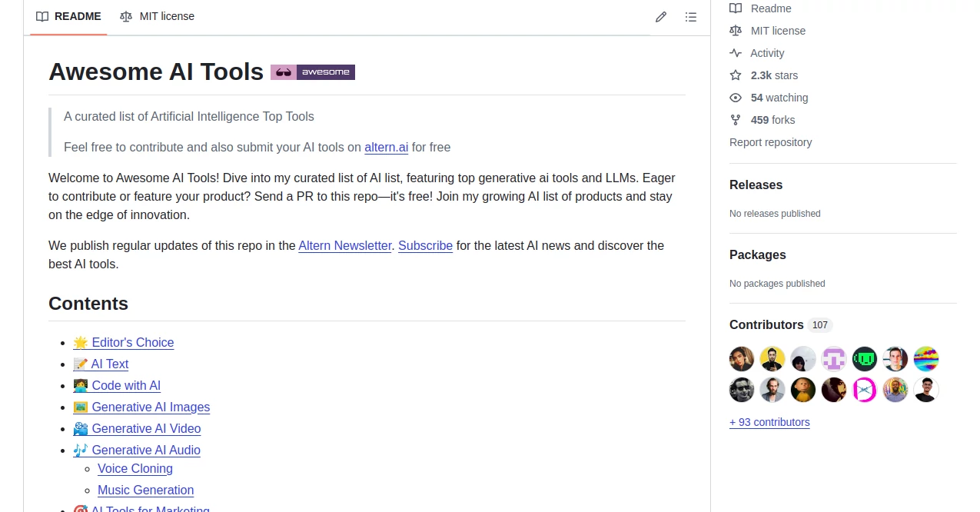Click the pulse icon beside Activity
Screen dimensions: 980x512
tap(736, 53)
